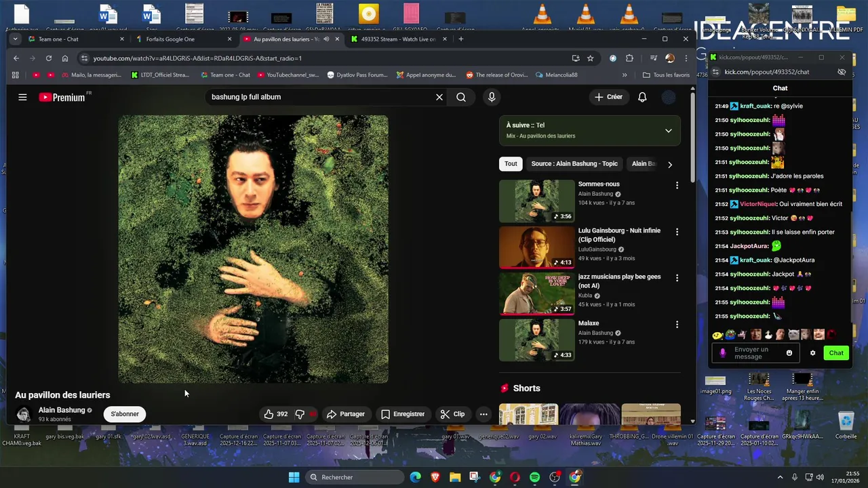
Task: Start voice search with microphone icon
Action: [x=492, y=97]
